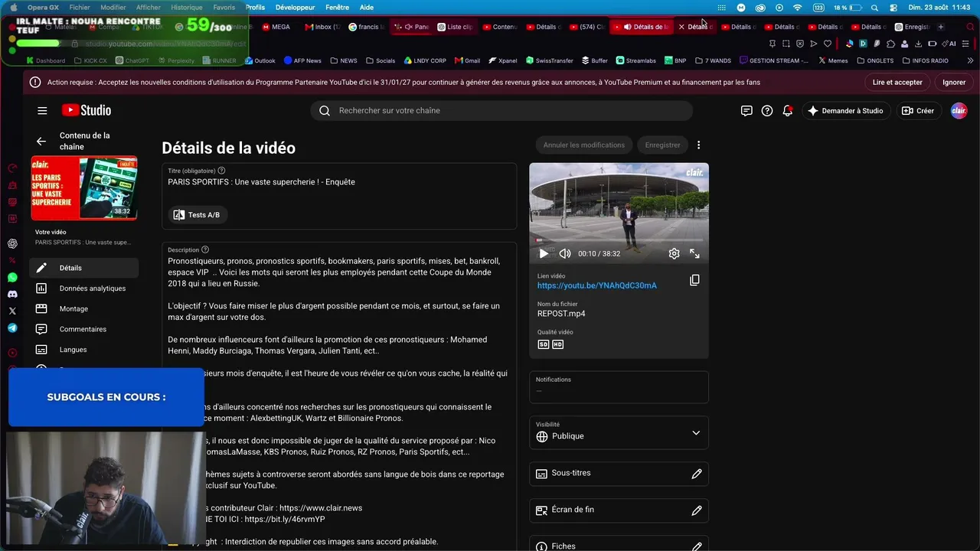Click Annuler les modifications
The image size is (980, 551).
[x=584, y=145]
